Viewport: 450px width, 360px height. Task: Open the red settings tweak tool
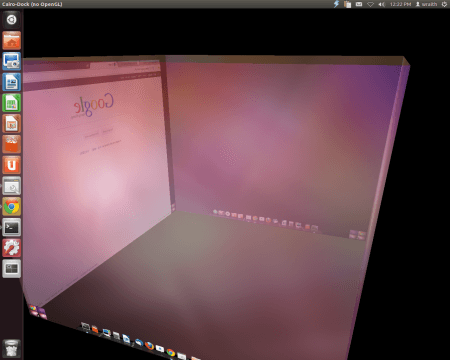(12, 248)
